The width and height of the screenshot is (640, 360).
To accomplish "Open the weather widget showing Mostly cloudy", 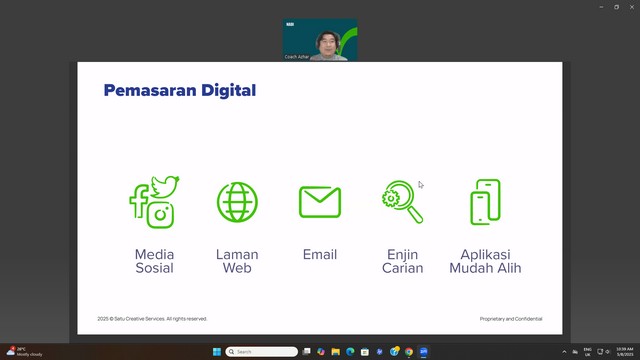I will tap(24, 351).
